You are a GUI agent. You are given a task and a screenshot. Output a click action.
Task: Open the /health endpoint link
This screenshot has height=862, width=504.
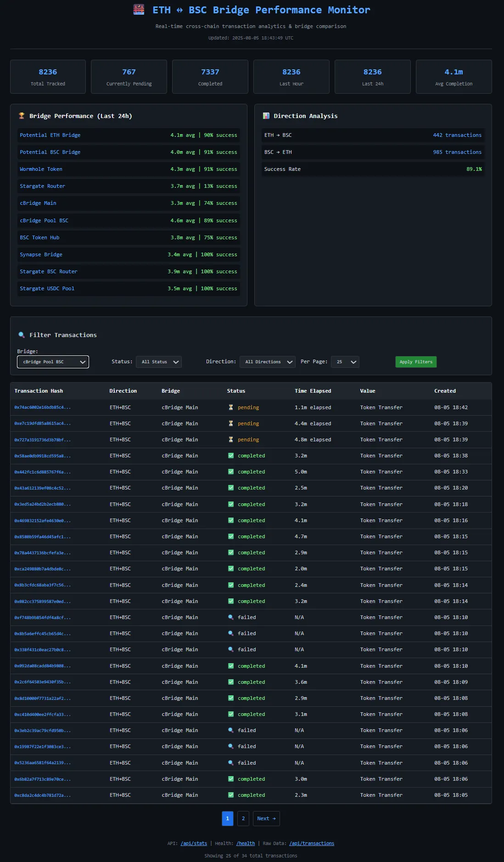pyautogui.click(x=246, y=843)
